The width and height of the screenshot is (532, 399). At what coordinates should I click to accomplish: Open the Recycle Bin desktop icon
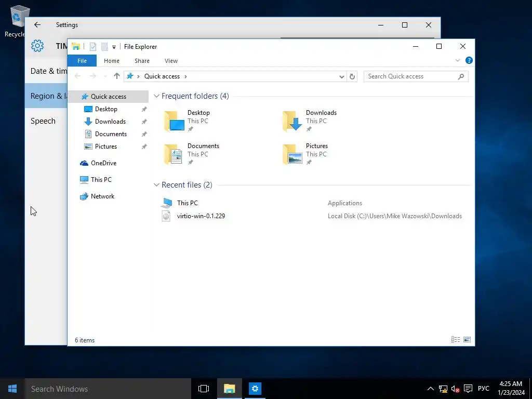tap(15, 21)
